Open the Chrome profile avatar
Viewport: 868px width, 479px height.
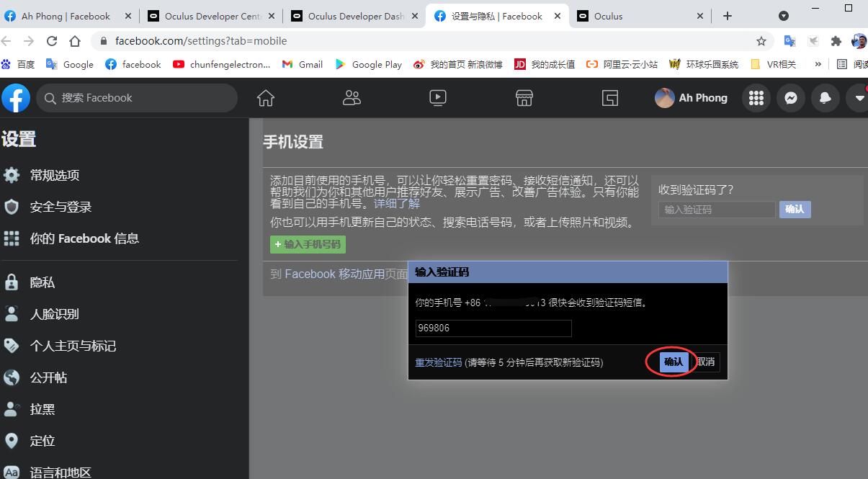(x=859, y=41)
